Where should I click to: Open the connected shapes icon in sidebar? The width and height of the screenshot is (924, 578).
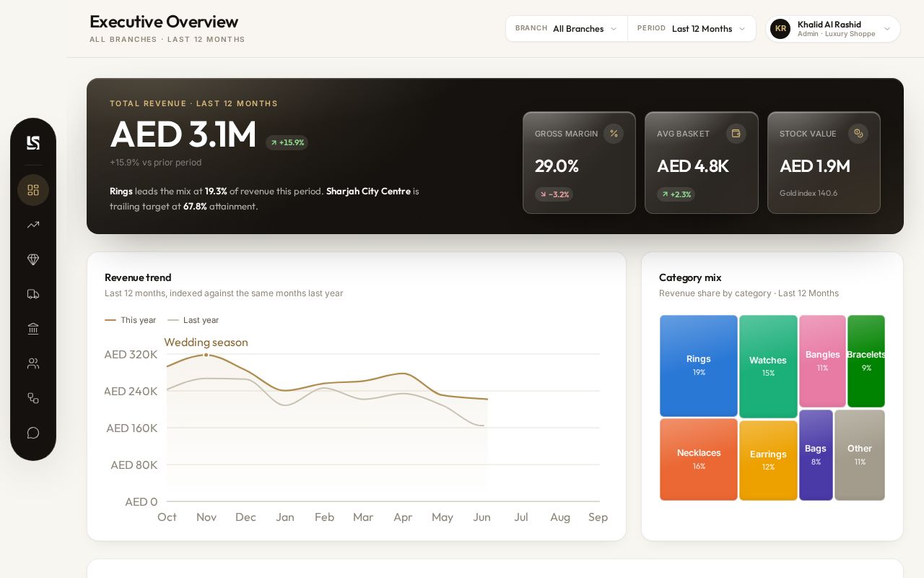click(x=33, y=398)
